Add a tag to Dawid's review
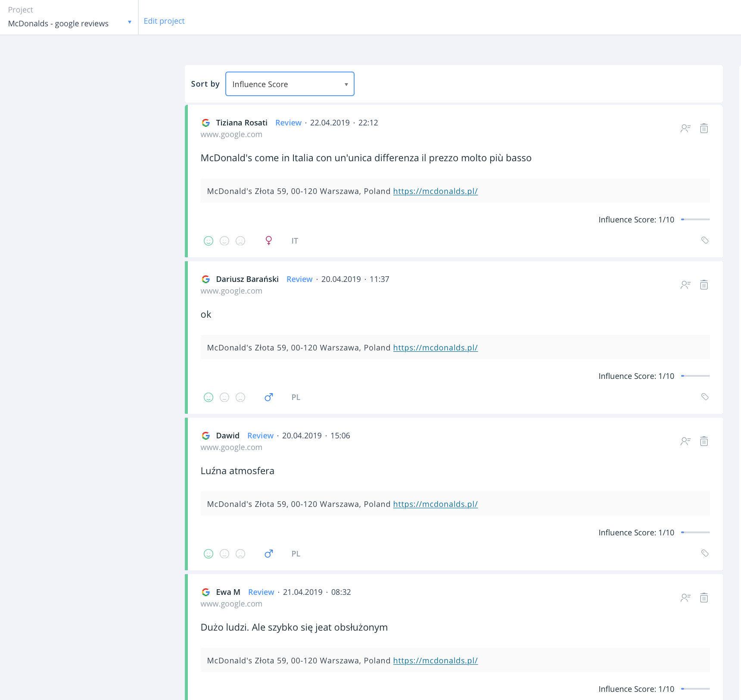This screenshot has height=700, width=741. click(x=705, y=553)
